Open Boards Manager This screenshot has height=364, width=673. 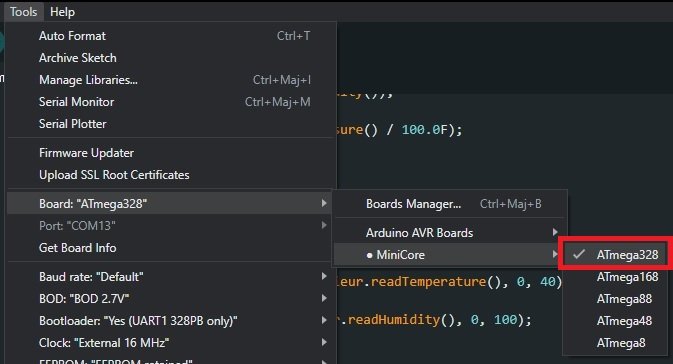click(x=450, y=203)
